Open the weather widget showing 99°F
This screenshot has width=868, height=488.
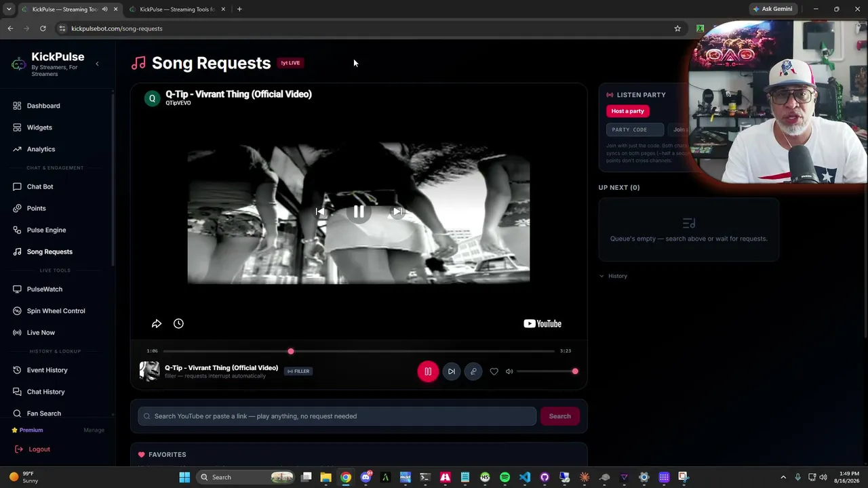coord(24,477)
